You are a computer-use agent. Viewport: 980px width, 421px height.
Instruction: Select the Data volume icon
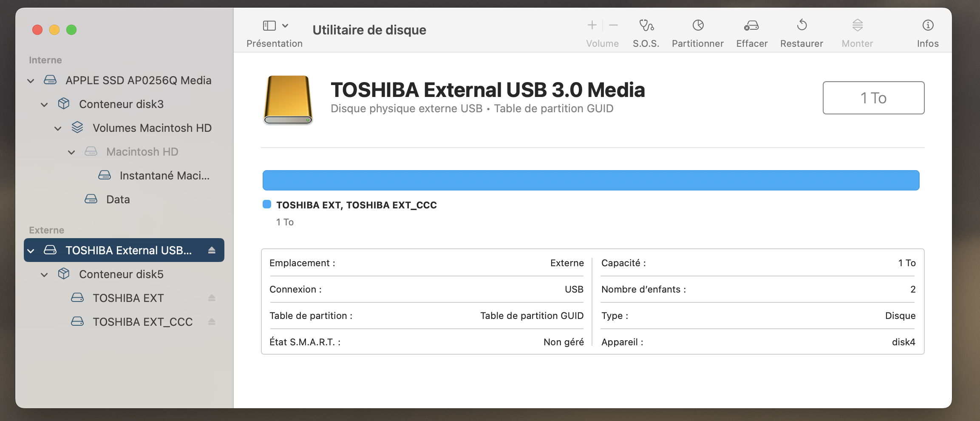point(91,199)
